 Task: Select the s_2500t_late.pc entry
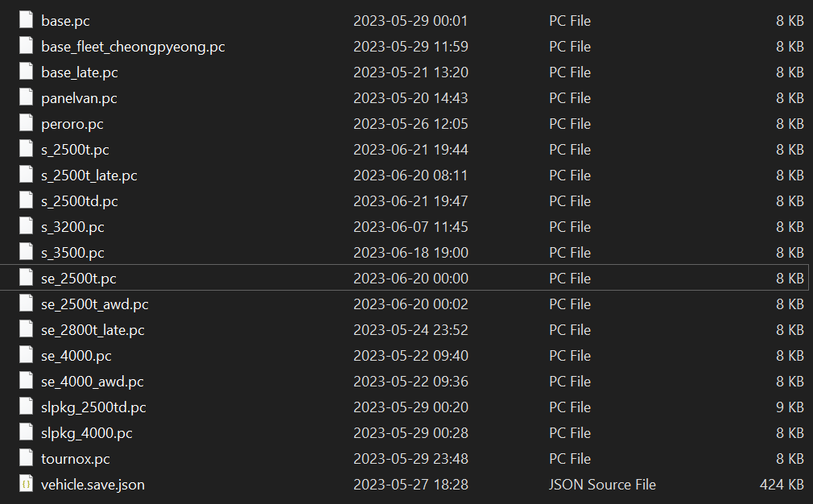[x=89, y=176]
